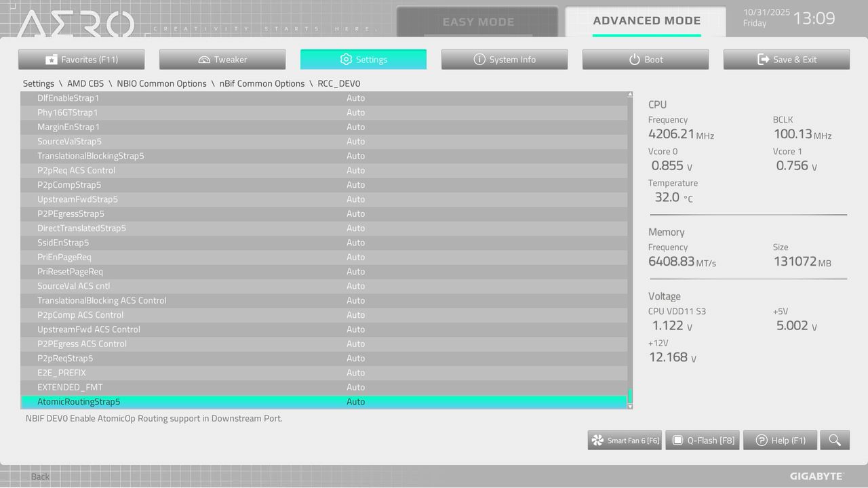Switch to Easy Mode
868x488 pixels.
(x=478, y=20)
